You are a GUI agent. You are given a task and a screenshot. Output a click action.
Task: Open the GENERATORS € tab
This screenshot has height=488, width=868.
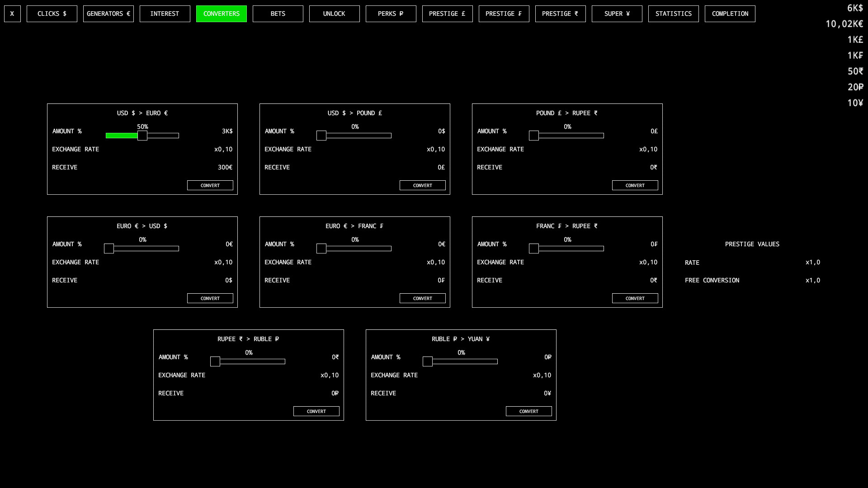click(x=108, y=14)
